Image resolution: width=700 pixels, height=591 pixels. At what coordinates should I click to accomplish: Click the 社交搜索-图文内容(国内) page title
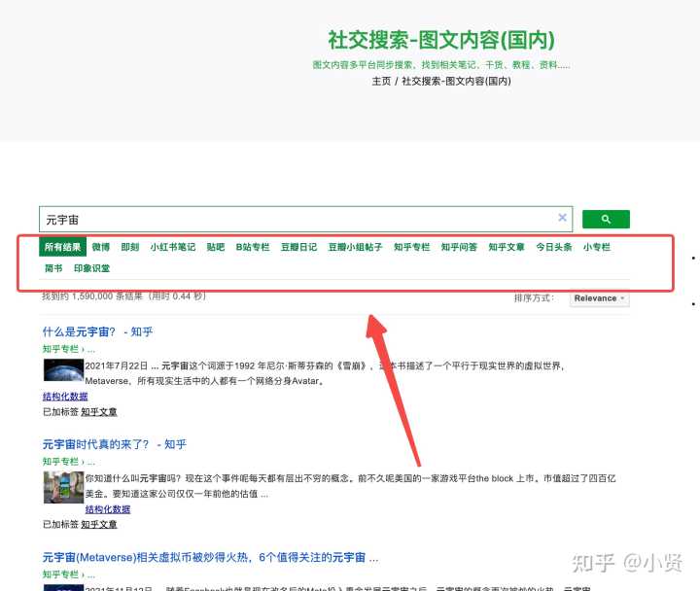[x=441, y=40]
